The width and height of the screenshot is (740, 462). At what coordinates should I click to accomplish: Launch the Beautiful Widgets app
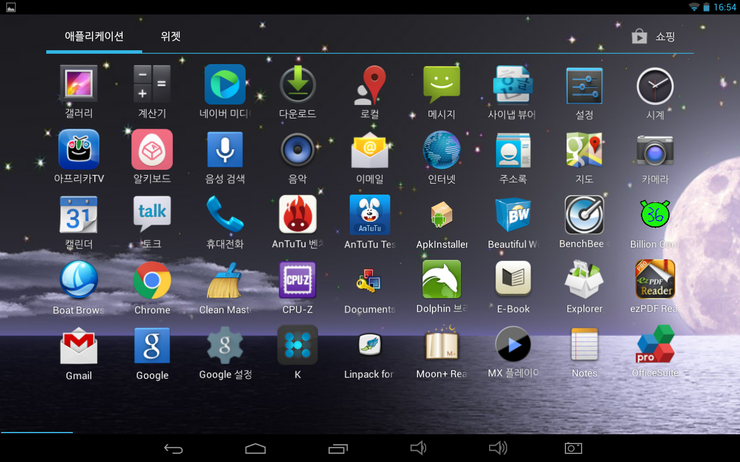point(513,215)
